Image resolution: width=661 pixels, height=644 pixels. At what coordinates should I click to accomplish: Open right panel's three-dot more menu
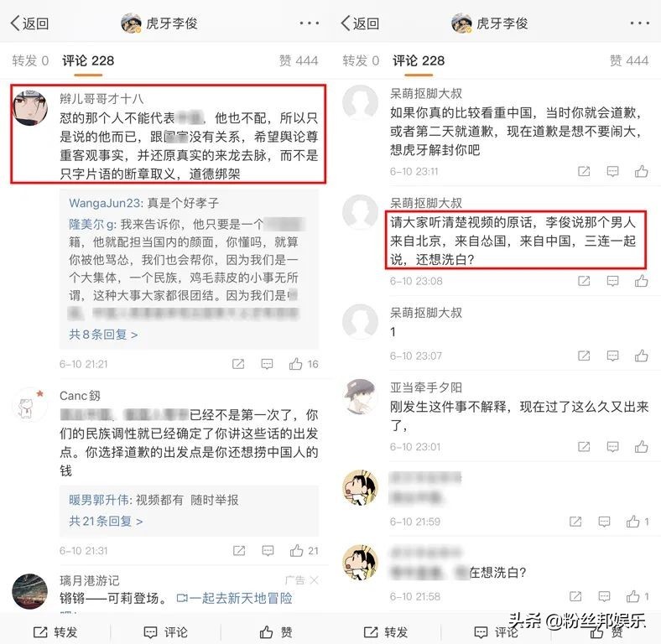coord(639,23)
